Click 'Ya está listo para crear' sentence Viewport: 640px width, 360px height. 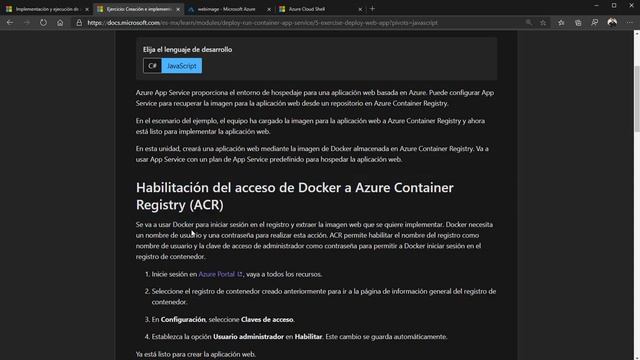tap(196, 354)
